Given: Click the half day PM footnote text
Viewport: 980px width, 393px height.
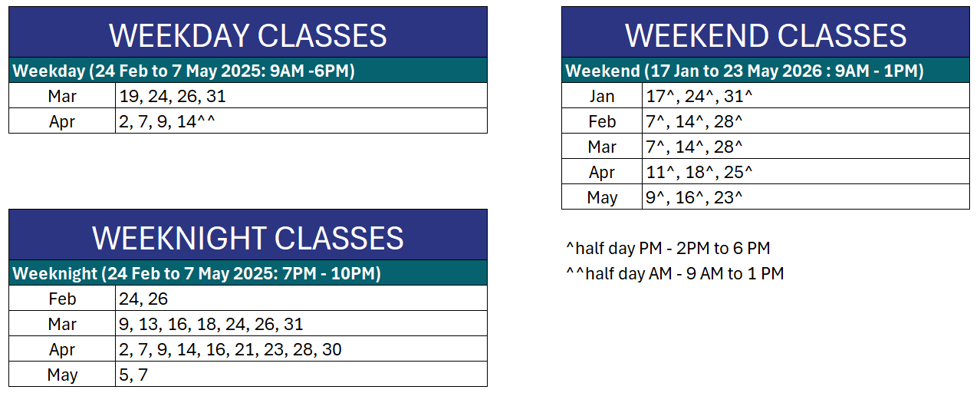Looking at the screenshot, I should click(667, 248).
